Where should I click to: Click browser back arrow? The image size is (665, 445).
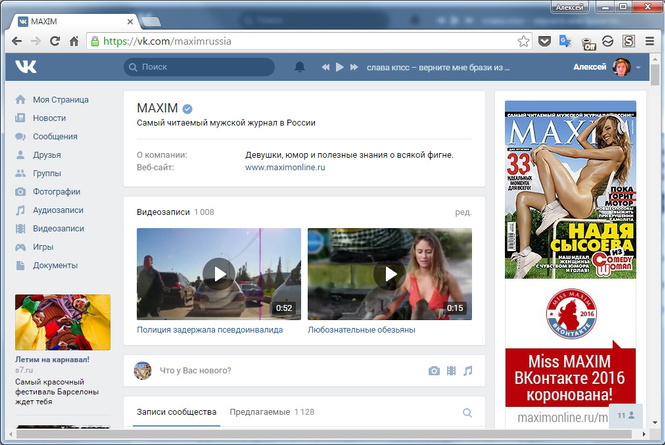click(x=17, y=41)
